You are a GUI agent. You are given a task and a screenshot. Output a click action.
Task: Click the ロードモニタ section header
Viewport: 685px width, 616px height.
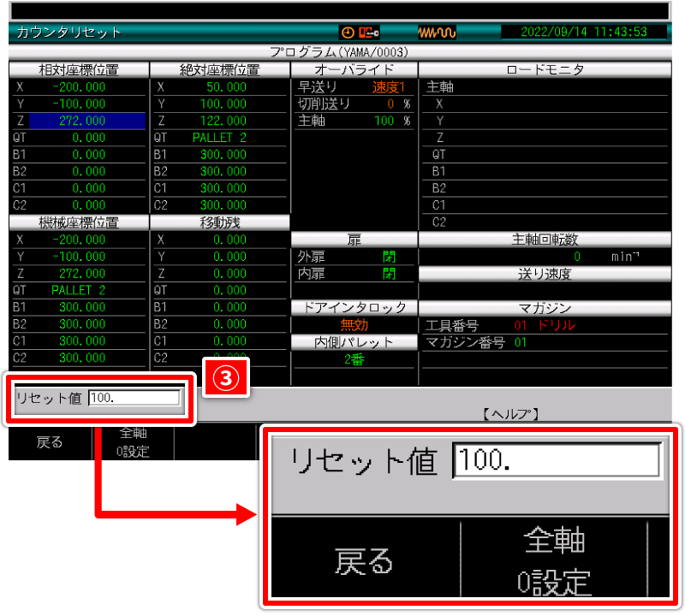(x=545, y=69)
